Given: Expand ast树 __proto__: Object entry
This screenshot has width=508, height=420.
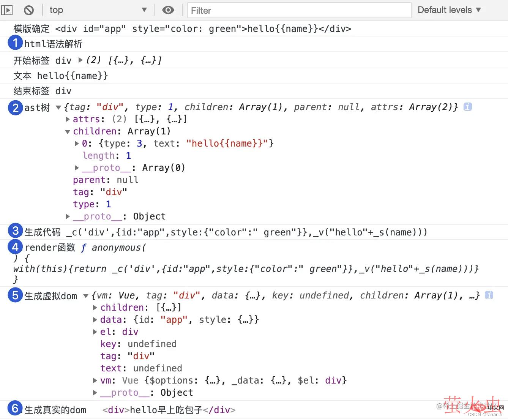Looking at the screenshot, I should (68, 216).
